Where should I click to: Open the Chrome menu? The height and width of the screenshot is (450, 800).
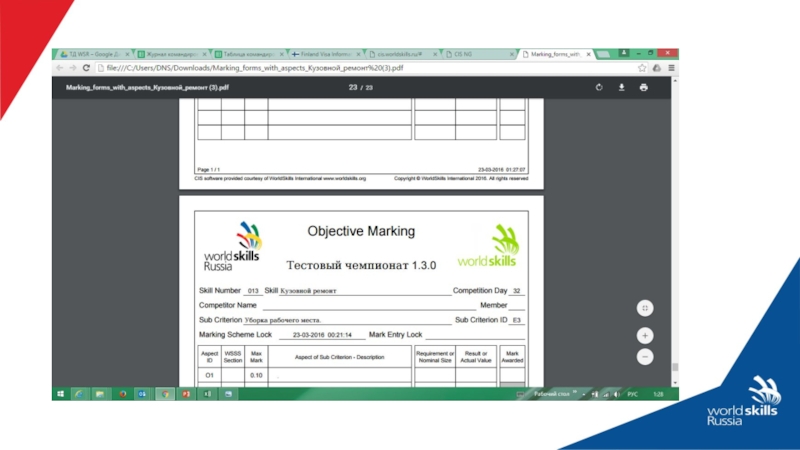point(671,68)
